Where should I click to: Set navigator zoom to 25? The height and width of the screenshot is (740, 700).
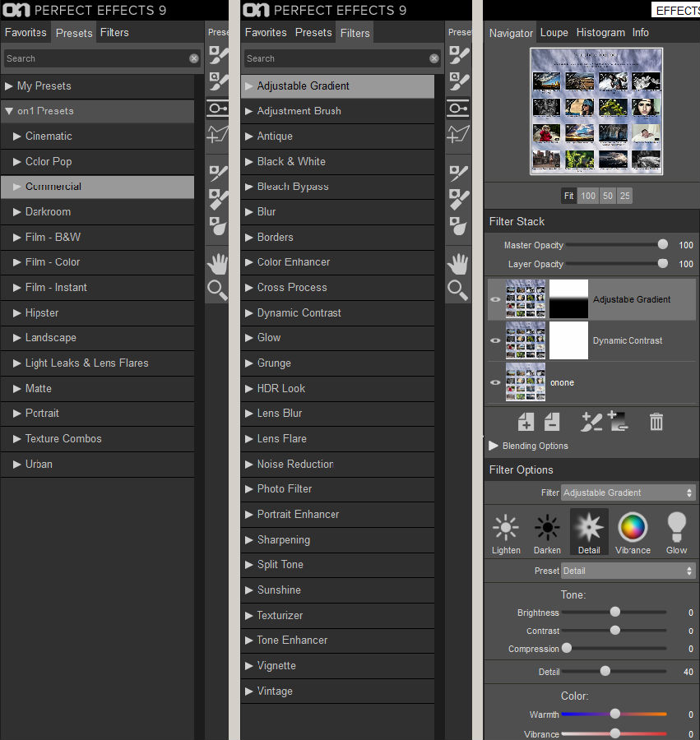point(625,196)
